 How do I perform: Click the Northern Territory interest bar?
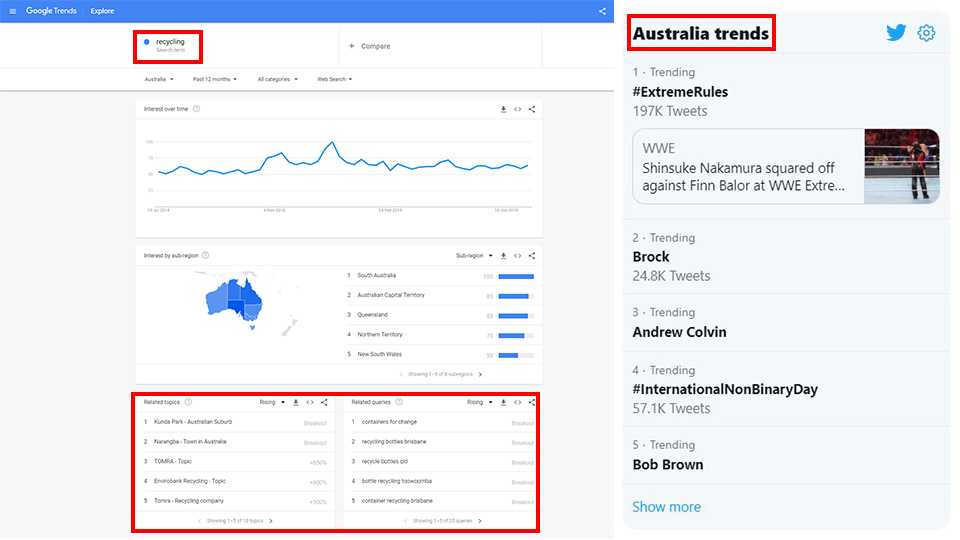pyautogui.click(x=516, y=336)
